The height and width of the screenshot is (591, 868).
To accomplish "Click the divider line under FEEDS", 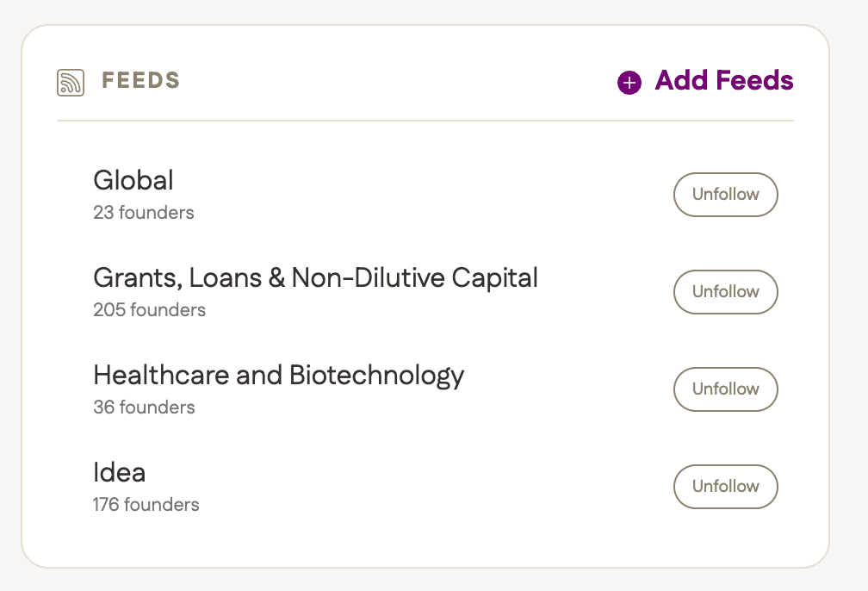I will point(425,121).
